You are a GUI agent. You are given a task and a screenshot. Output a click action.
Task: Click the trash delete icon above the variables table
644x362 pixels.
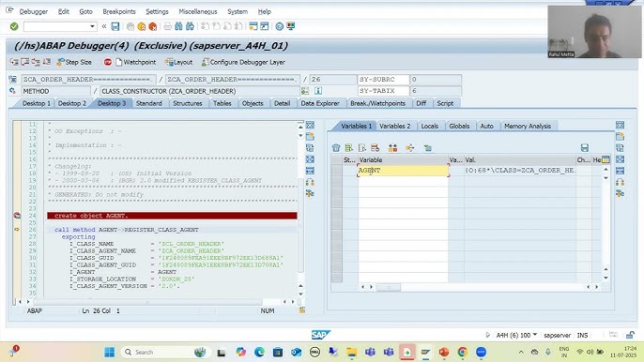coord(336,148)
